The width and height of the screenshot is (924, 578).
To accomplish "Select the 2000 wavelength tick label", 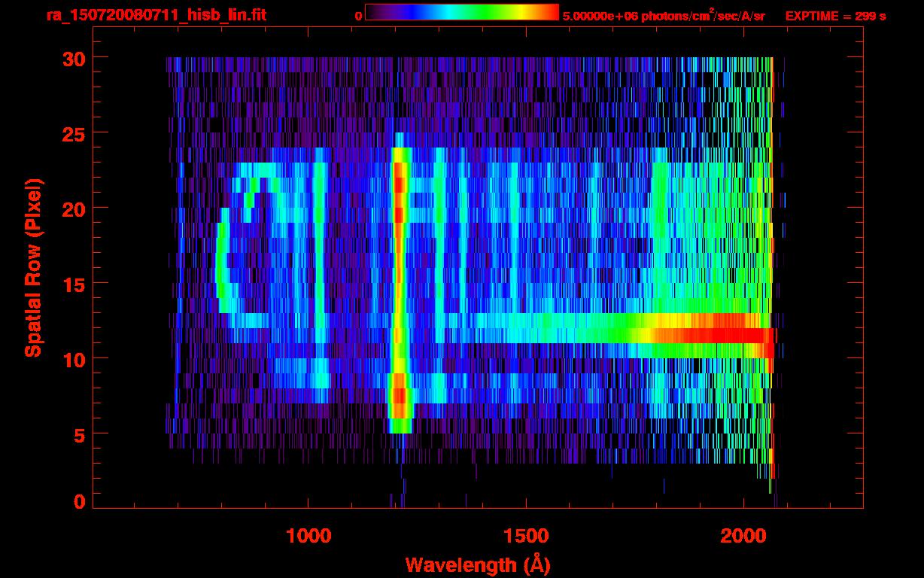I will (743, 535).
